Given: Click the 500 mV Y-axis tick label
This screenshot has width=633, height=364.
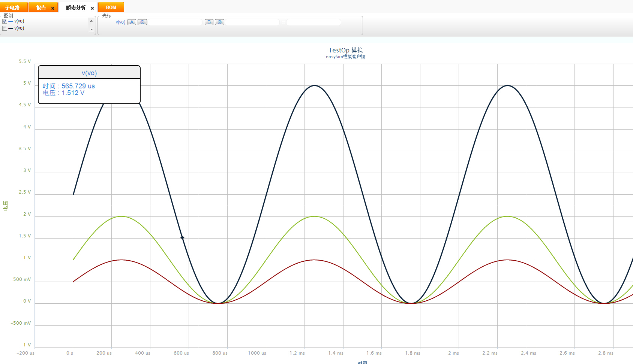Looking at the screenshot, I should [x=22, y=279].
